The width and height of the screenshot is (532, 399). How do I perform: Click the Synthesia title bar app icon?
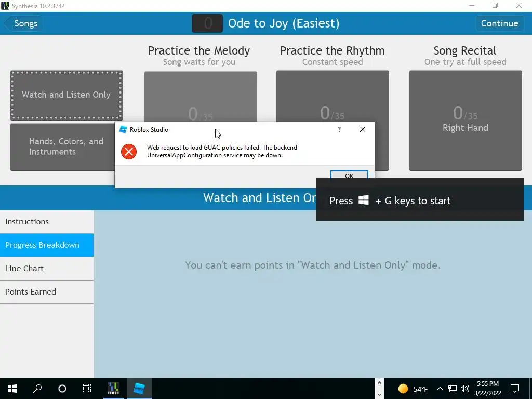coord(5,6)
